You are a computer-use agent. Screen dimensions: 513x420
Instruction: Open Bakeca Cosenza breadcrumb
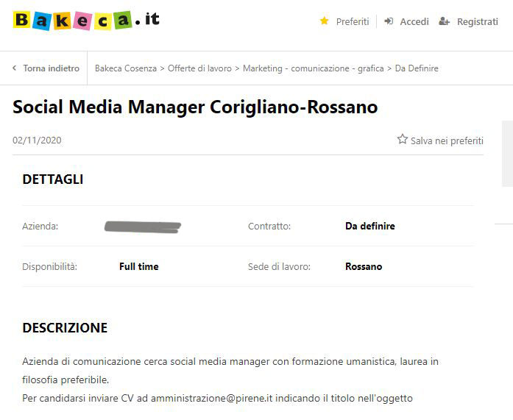click(x=125, y=68)
